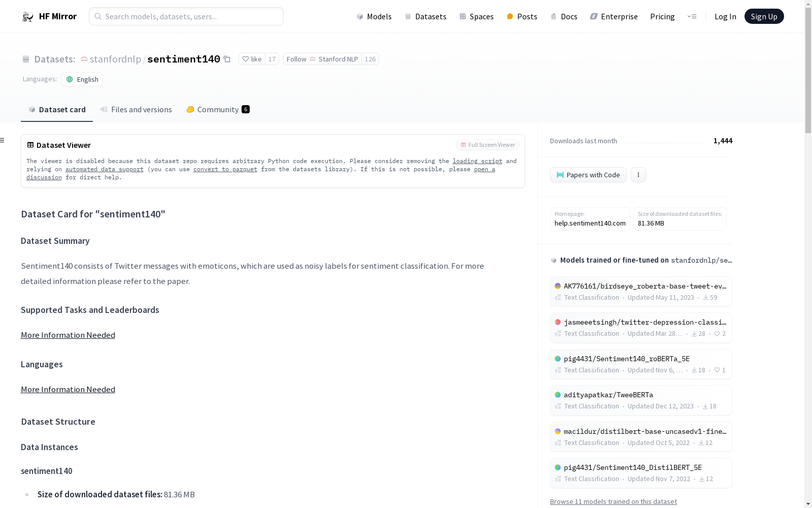This screenshot has width=812, height=508.
Task: Open the convert to parquet link
Action: 225,169
